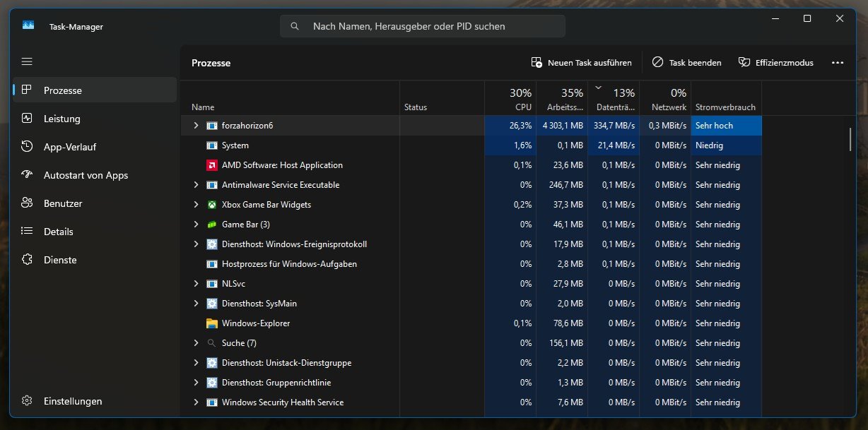Click the Xbox Game Bar Widgets icon
The image size is (868, 430).
[212, 205]
